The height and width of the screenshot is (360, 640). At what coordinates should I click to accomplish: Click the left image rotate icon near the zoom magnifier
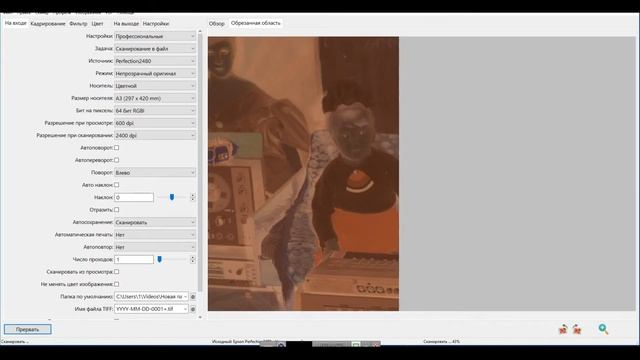click(563, 329)
